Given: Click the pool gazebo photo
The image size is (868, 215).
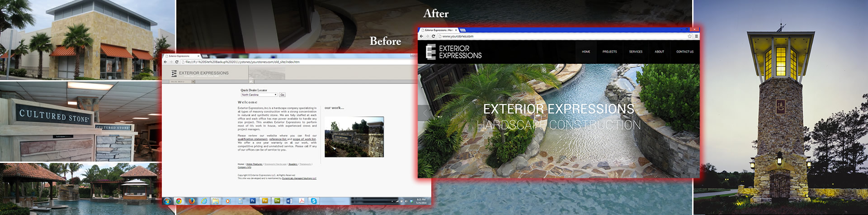Looking at the screenshot, I should tap(80, 189).
